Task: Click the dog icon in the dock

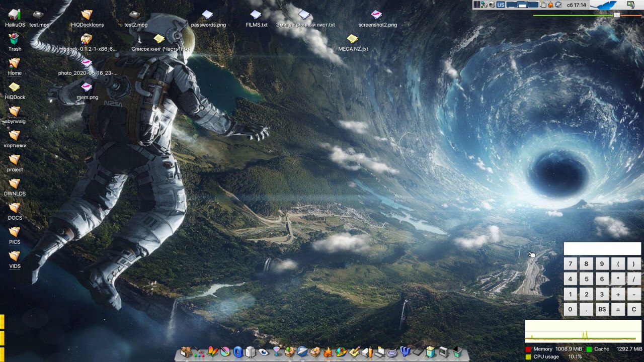Action: [x=186, y=352]
